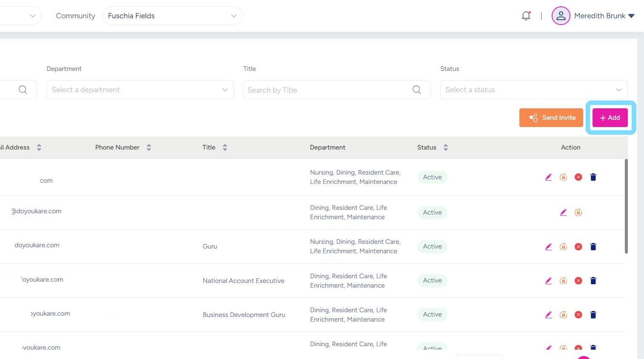Open the Select a department dropdown

(140, 90)
